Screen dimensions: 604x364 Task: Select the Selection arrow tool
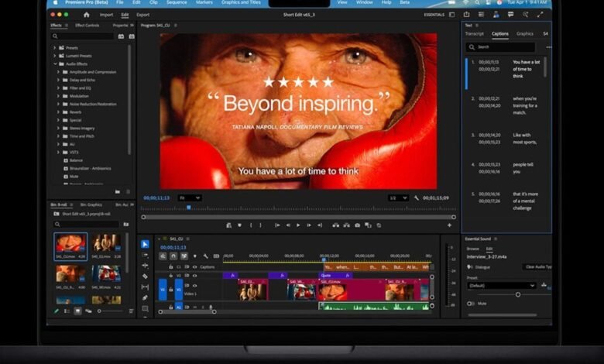click(145, 244)
